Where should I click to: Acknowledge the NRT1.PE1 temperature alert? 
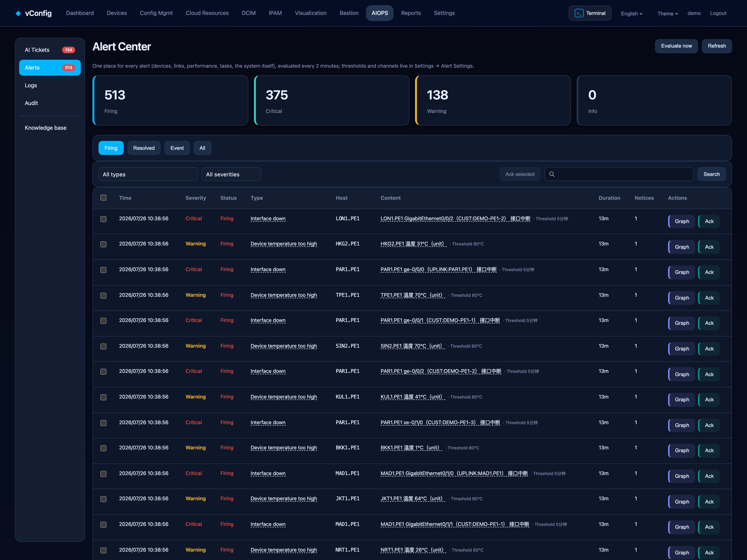(x=709, y=553)
